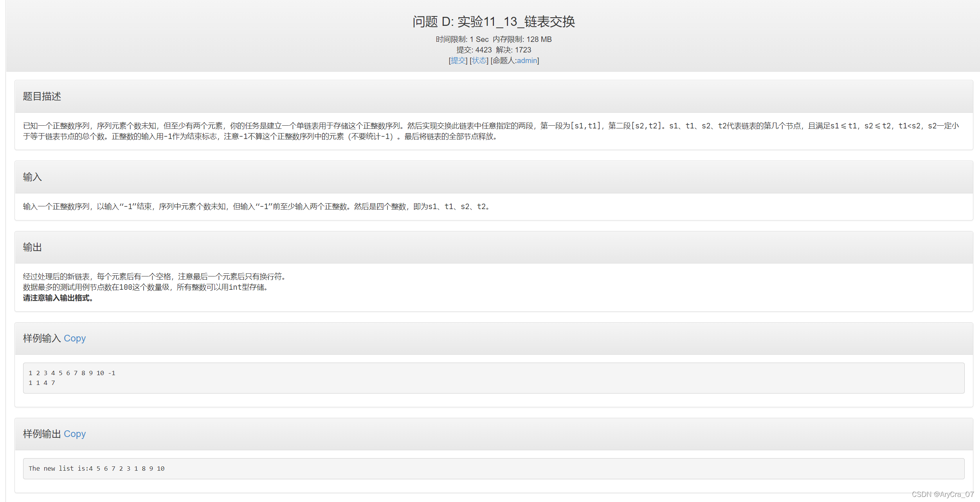Click the second sample input line 1 1 4 7
This screenshot has height=502, width=980.
tap(42, 383)
